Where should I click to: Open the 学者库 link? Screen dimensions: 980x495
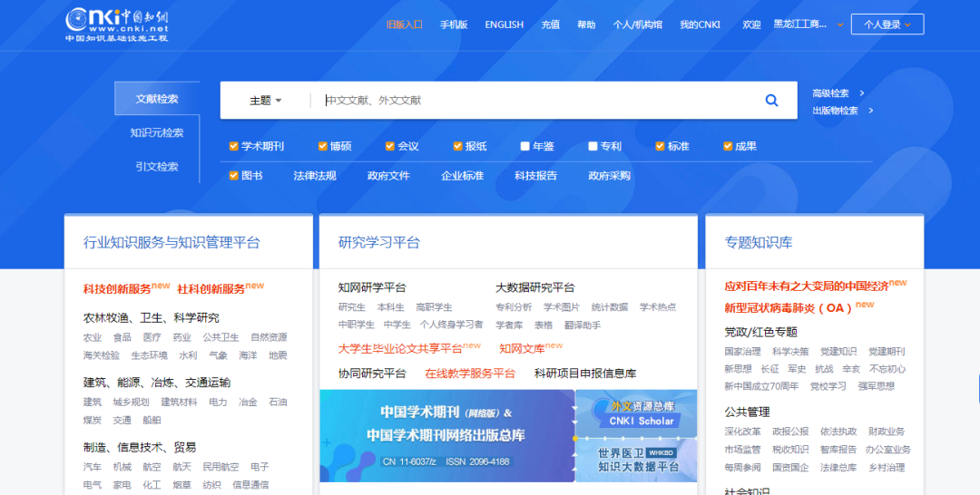point(509,325)
